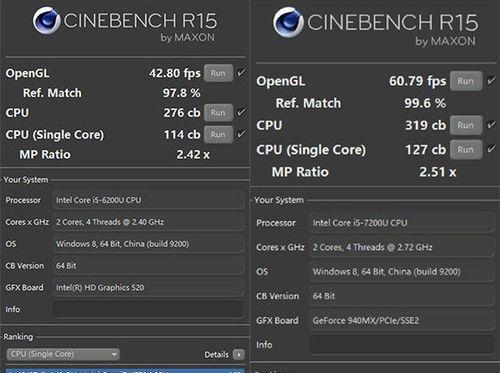Run the Single Core test showing 127 cb

(x=466, y=150)
